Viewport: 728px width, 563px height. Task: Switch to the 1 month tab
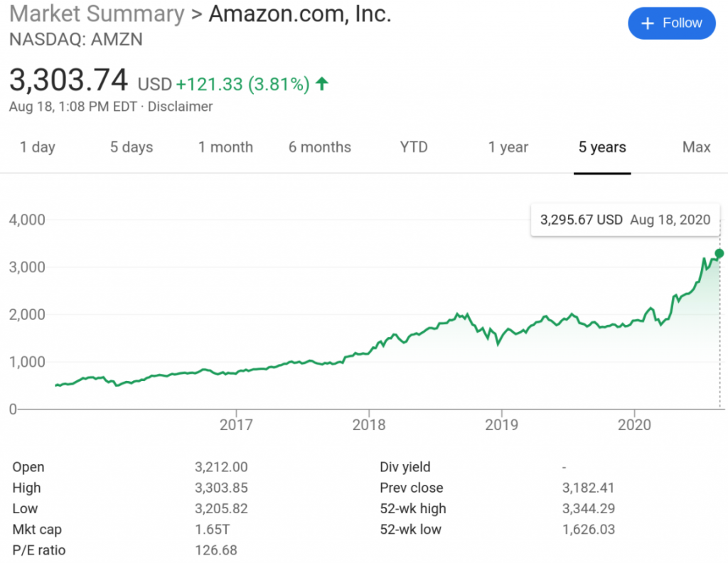coord(225,147)
